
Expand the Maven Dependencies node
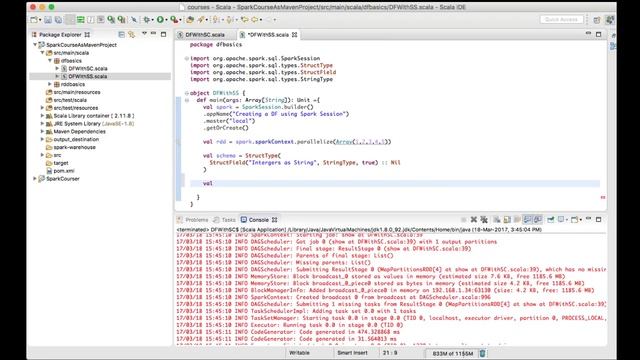tap(42, 131)
